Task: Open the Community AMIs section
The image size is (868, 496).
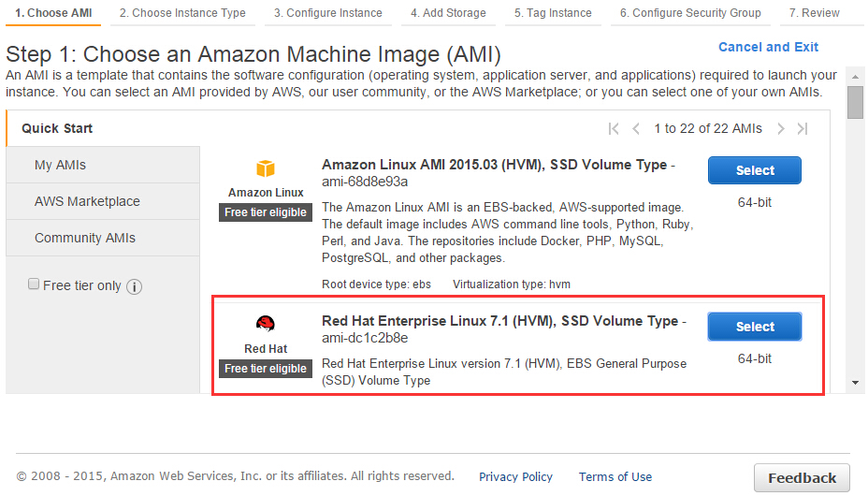Action: 103,238
